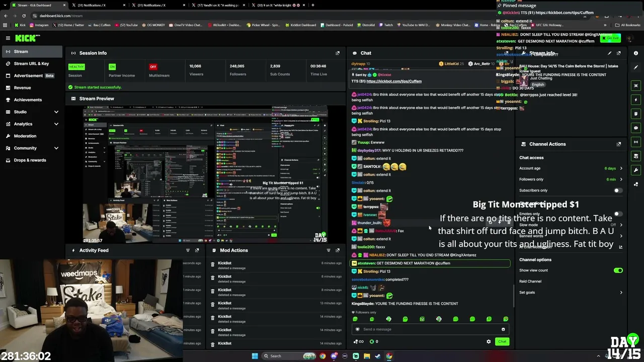
Task: Open the KickBot Dashboard bookmark
Action: (301, 25)
